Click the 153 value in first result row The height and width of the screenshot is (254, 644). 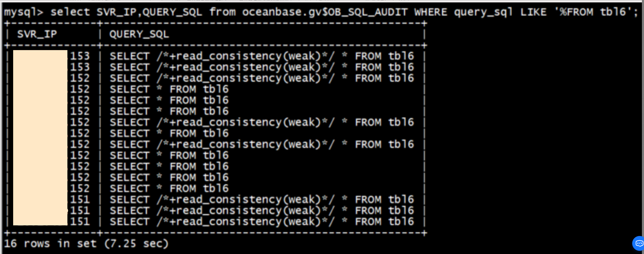pos(80,56)
